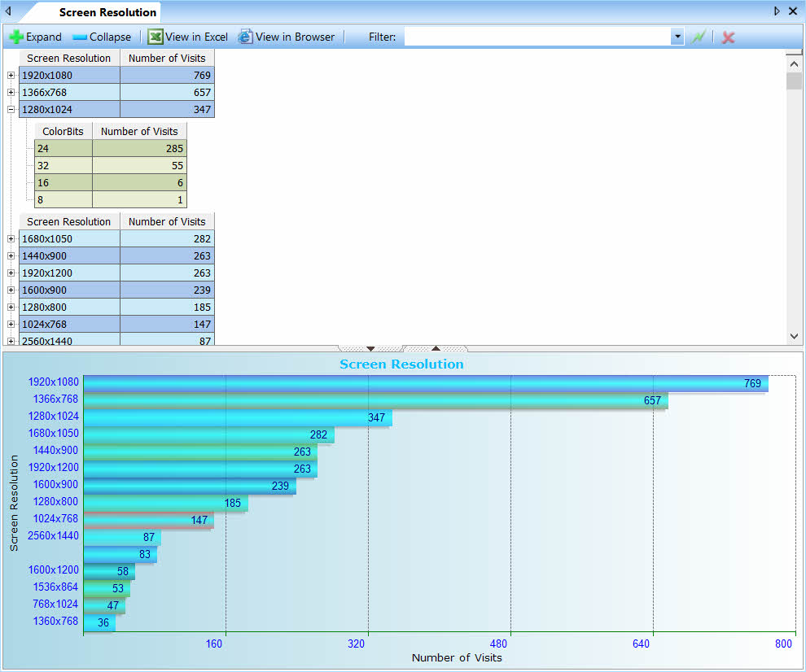Click the 1920x1080 chart bar
Viewport: 806px width, 672px height.
(x=426, y=383)
